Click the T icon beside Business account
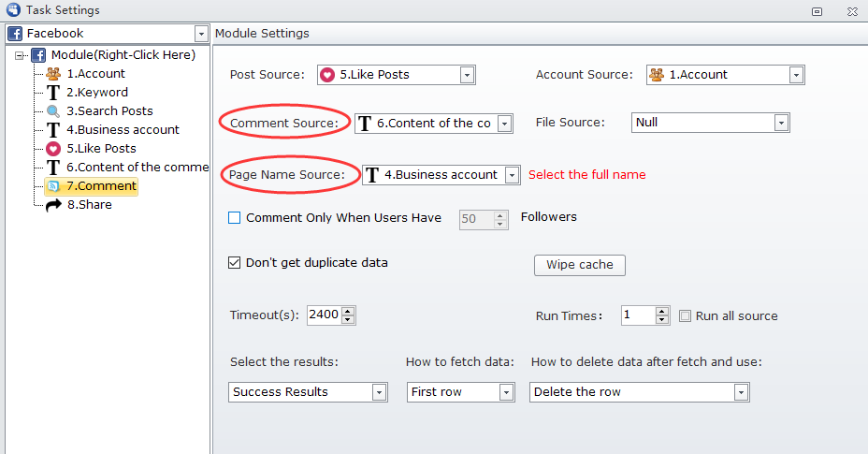The height and width of the screenshot is (454, 868). pos(53,130)
